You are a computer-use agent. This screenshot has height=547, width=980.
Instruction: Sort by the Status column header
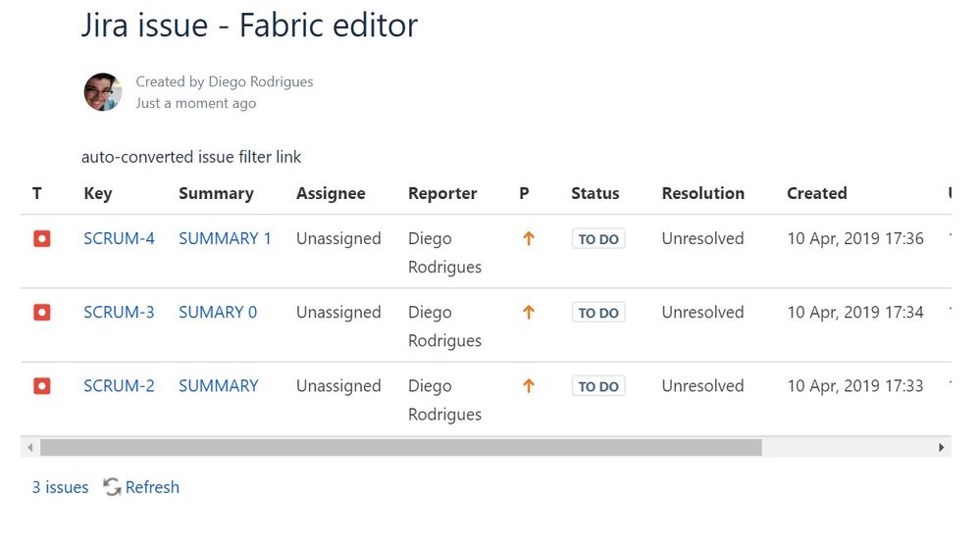pos(595,193)
